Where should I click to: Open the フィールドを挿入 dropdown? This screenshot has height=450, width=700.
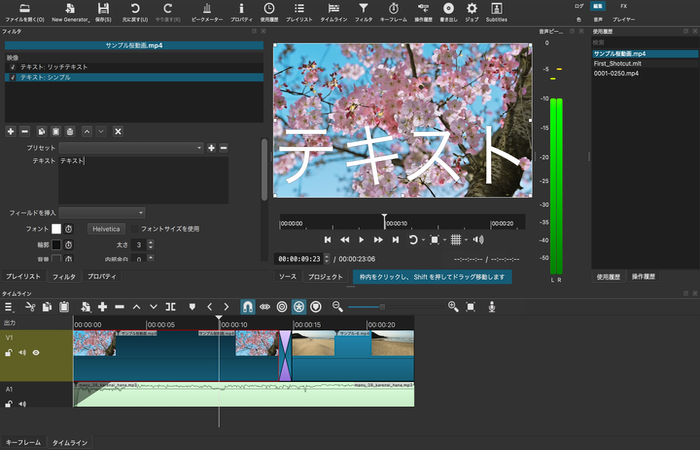point(102,212)
